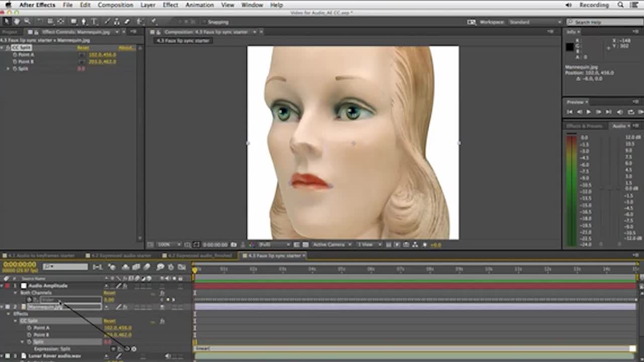This screenshot has height=362, width=644.
Task: Select the Horizontal Type tool
Action: click(94, 22)
